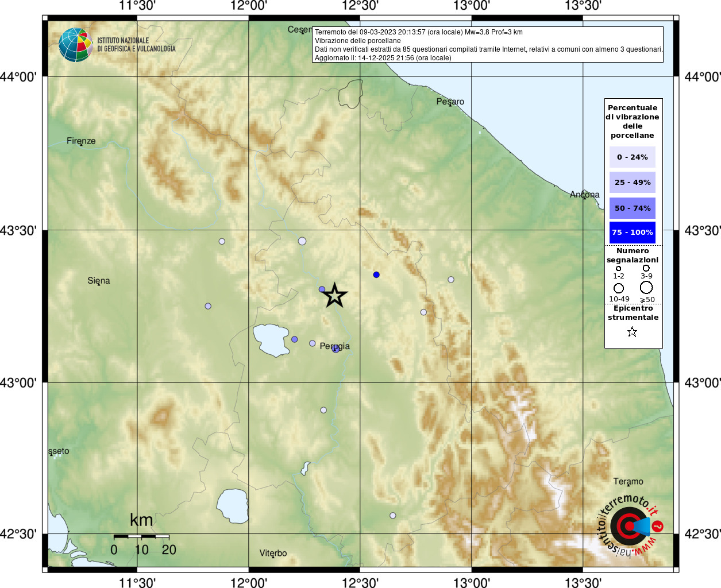
Task: Click the 'Istituto Nazionale di Geofisica e Vulcanologia' text
Action: pyautogui.click(x=136, y=45)
